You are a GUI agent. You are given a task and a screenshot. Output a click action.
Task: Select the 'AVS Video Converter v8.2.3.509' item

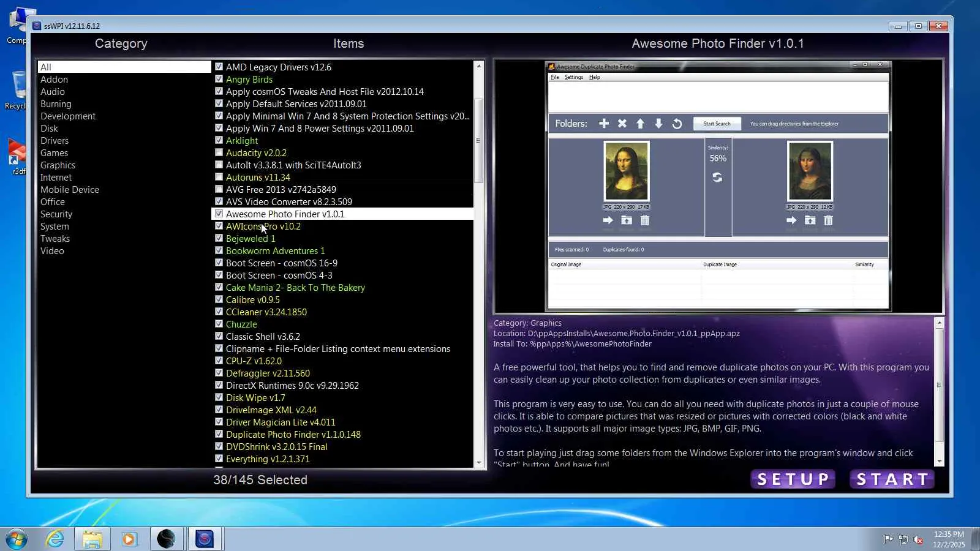[289, 201]
